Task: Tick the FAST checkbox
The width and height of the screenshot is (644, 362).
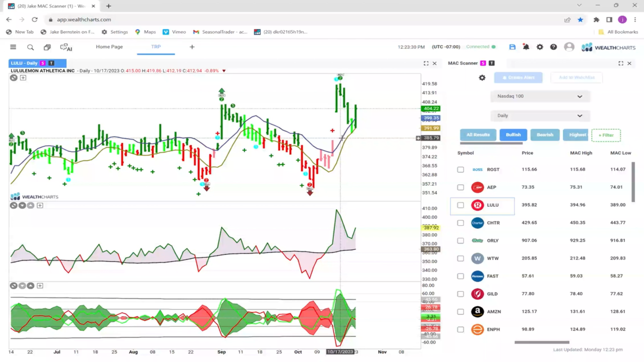Action: click(461, 276)
